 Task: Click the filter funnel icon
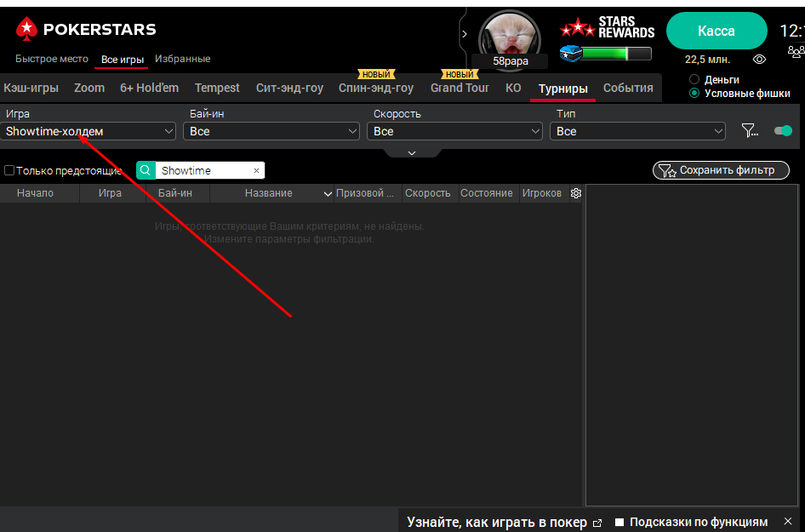(750, 131)
